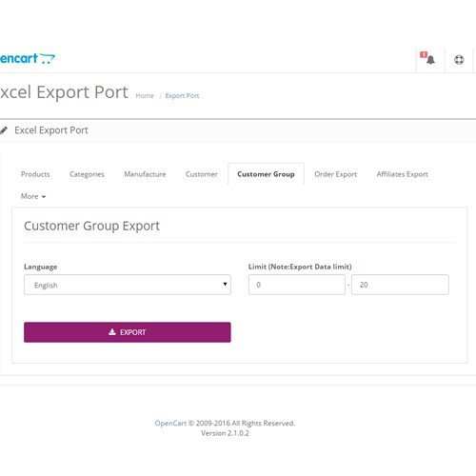Open the Language dropdown
Image resolution: width=476 pixels, height=476 pixels.
(x=128, y=285)
